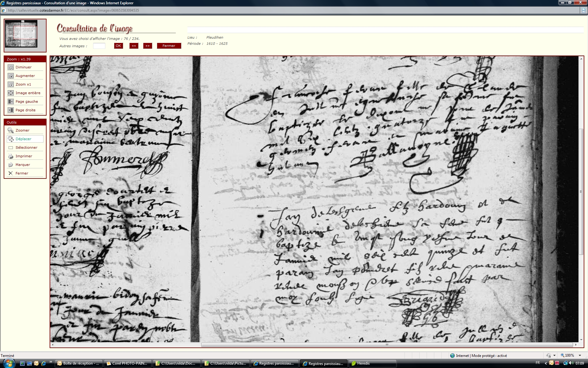Activate the Déplacer hand tool
Screen dimensions: 588x368
(x=11, y=139)
